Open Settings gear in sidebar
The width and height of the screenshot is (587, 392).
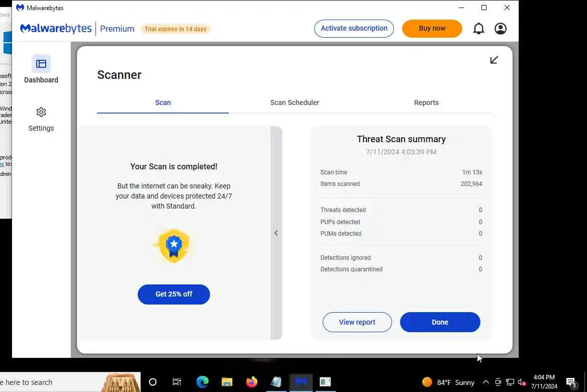pos(41,112)
